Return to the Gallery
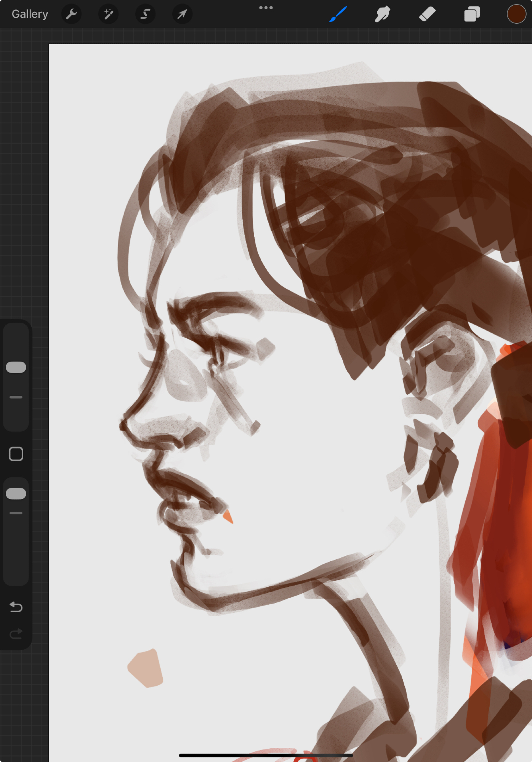The width and height of the screenshot is (532, 762). click(x=30, y=14)
